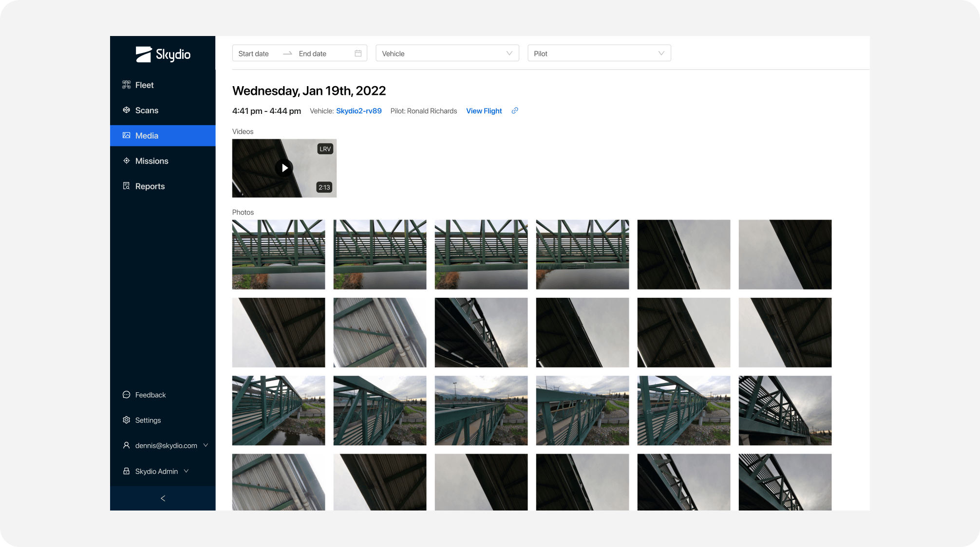Click the user profile icon
This screenshot has height=547, width=980.
tap(126, 445)
